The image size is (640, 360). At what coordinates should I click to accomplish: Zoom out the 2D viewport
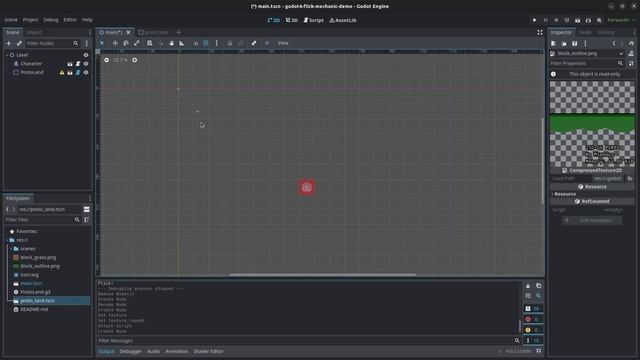[x=107, y=60]
